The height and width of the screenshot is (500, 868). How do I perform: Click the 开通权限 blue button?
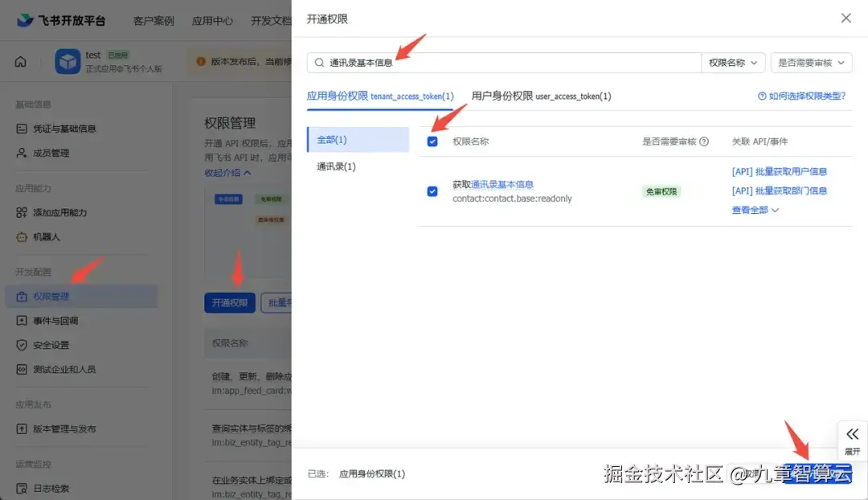click(x=230, y=303)
